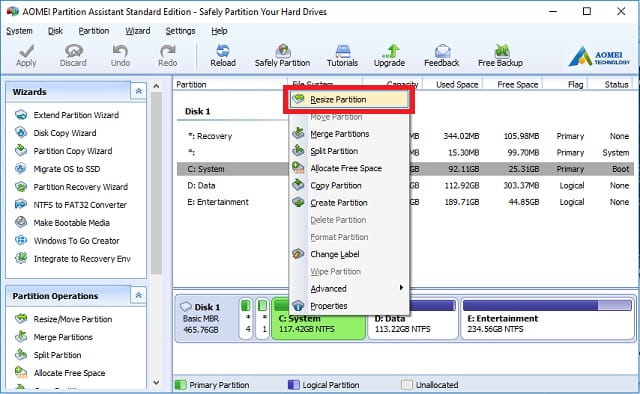Screen dimensions: 640x394
Task: Expand the Advanced submenu arrow
Action: pos(401,288)
